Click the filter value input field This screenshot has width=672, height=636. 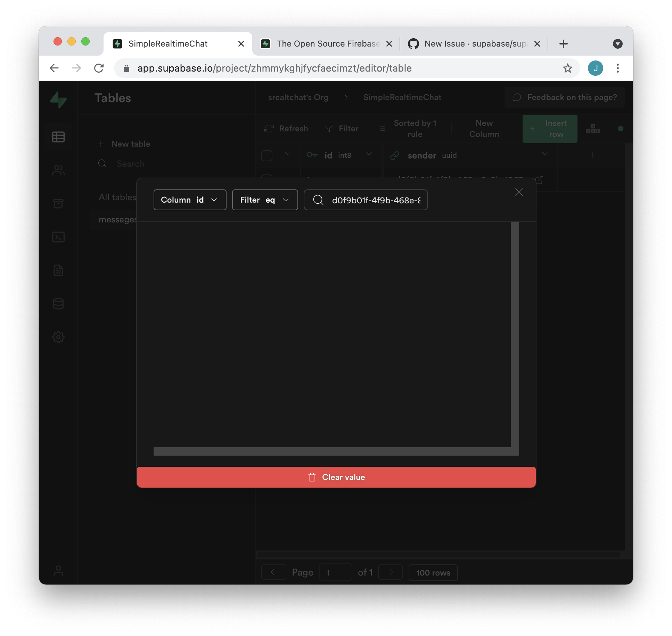366,200
